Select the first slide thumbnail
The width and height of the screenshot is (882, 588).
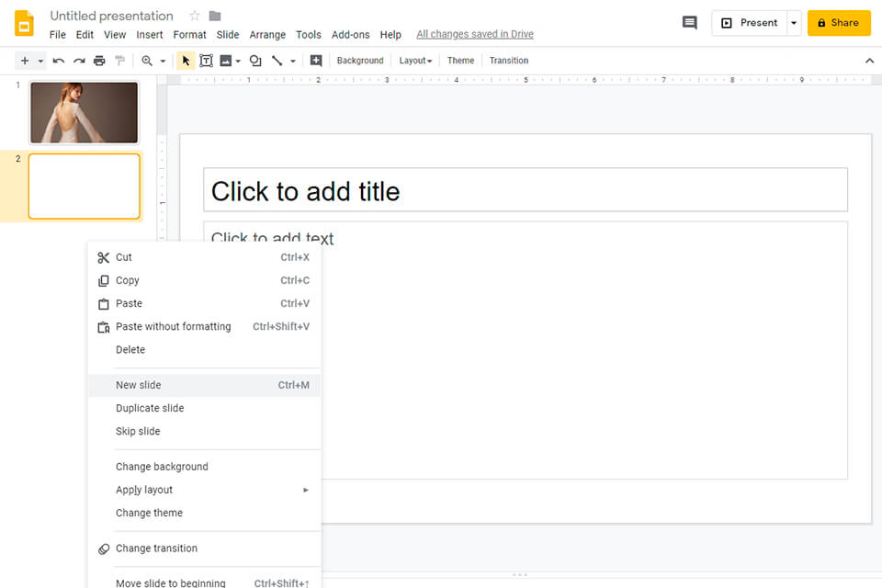84,112
